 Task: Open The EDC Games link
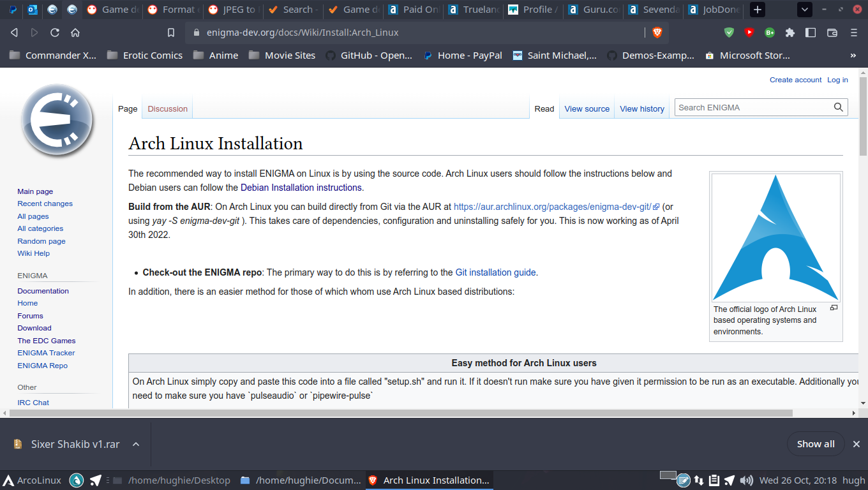click(47, 341)
